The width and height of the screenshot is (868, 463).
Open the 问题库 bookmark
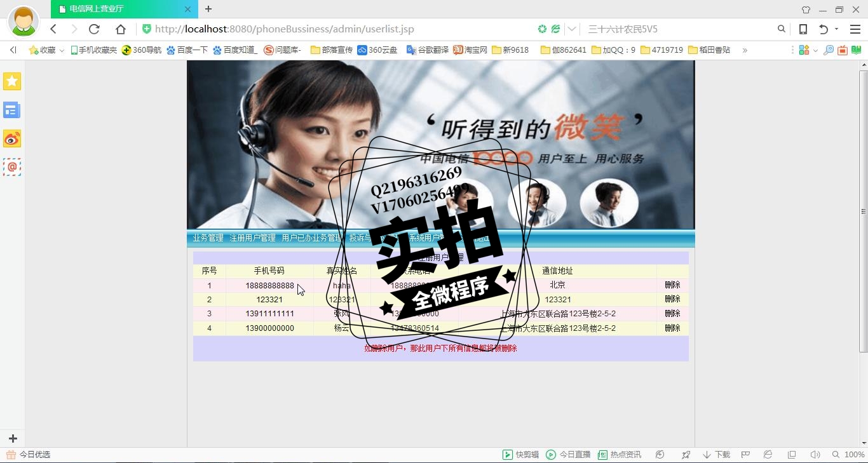(283, 50)
